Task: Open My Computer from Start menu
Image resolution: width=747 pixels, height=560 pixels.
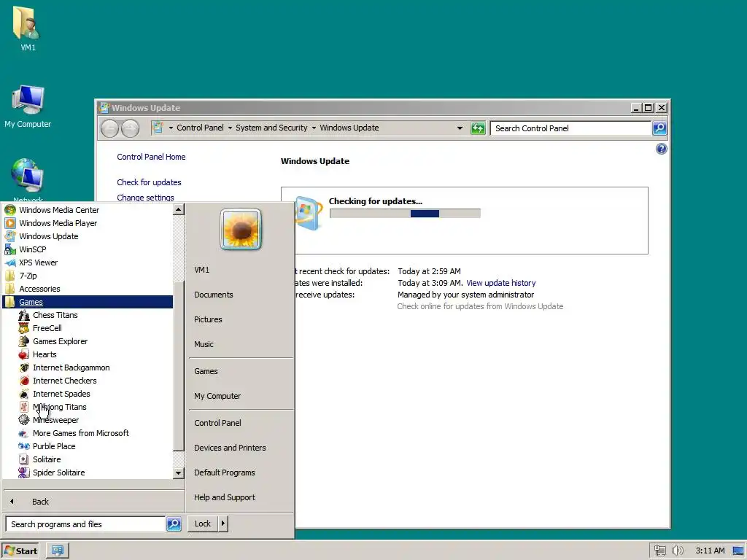Action: [217, 396]
